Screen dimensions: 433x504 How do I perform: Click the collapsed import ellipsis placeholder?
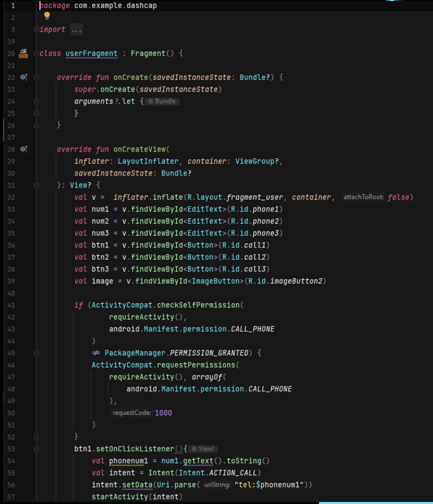click(x=76, y=30)
